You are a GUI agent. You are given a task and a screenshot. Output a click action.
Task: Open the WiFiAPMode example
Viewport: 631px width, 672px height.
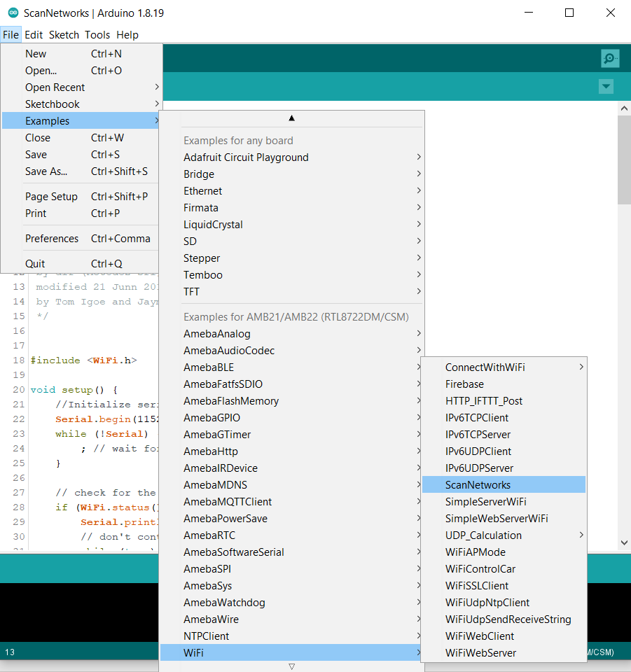[x=504, y=552]
